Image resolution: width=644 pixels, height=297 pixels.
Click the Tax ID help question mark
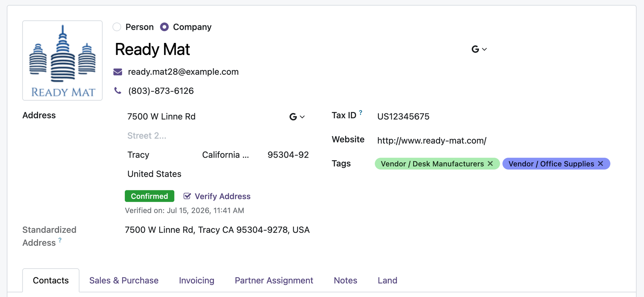click(361, 113)
